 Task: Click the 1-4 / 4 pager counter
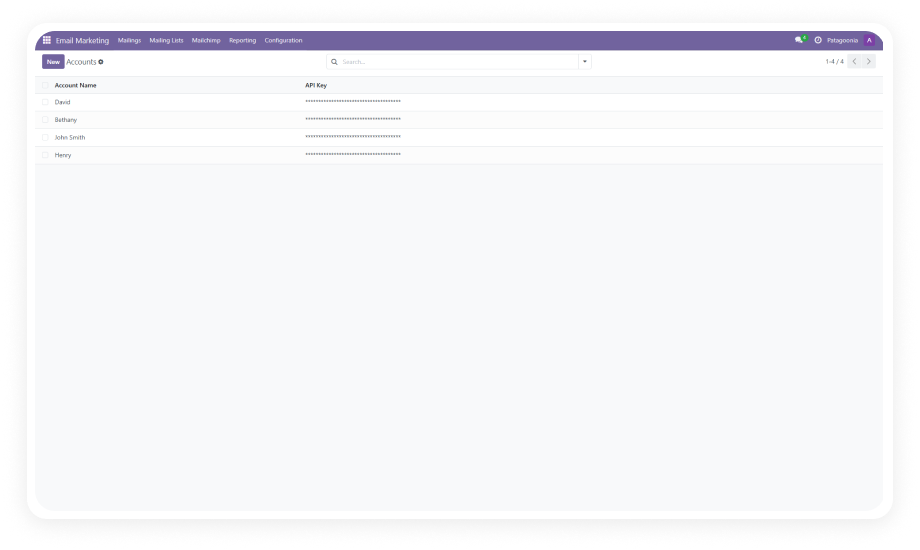point(834,62)
